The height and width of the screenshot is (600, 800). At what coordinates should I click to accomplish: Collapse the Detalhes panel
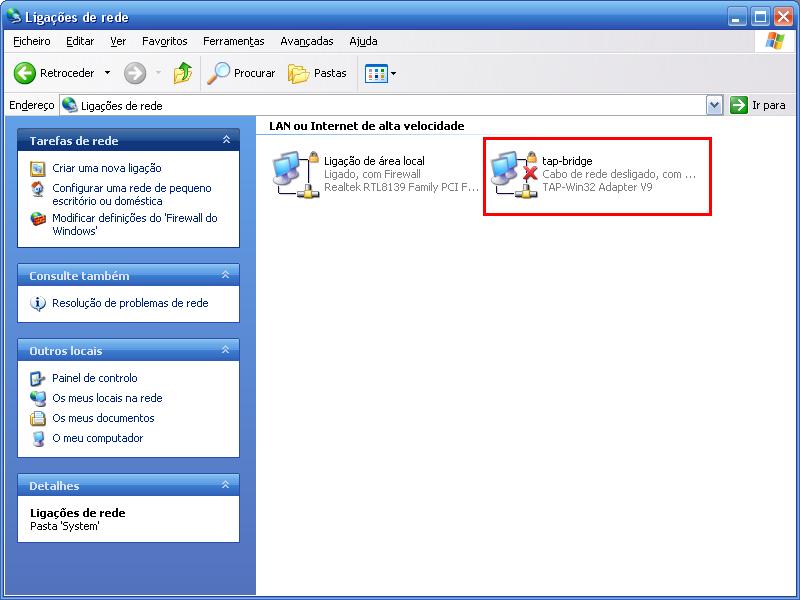[226, 485]
